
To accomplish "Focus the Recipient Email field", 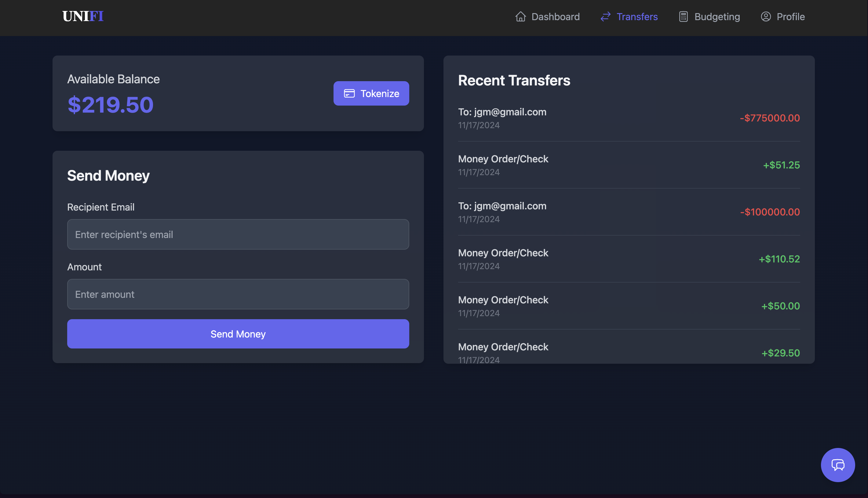I will tap(238, 234).
